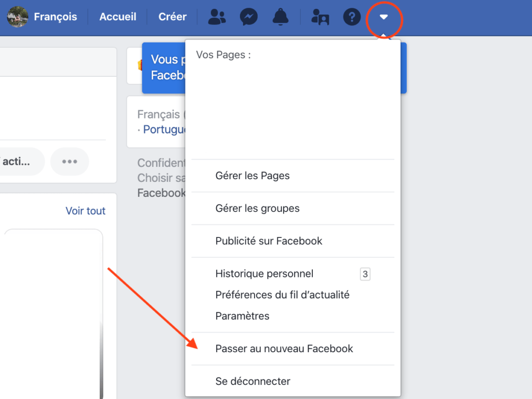Open Préférences du fil d'actualité
Viewport: 532px width, 399px height.
pos(282,295)
